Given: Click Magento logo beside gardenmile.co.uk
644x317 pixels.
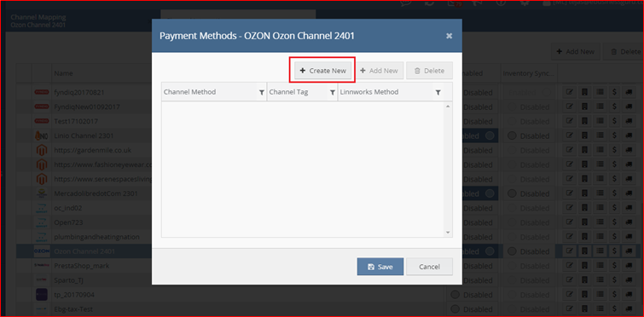Looking at the screenshot, I should click(x=42, y=150).
